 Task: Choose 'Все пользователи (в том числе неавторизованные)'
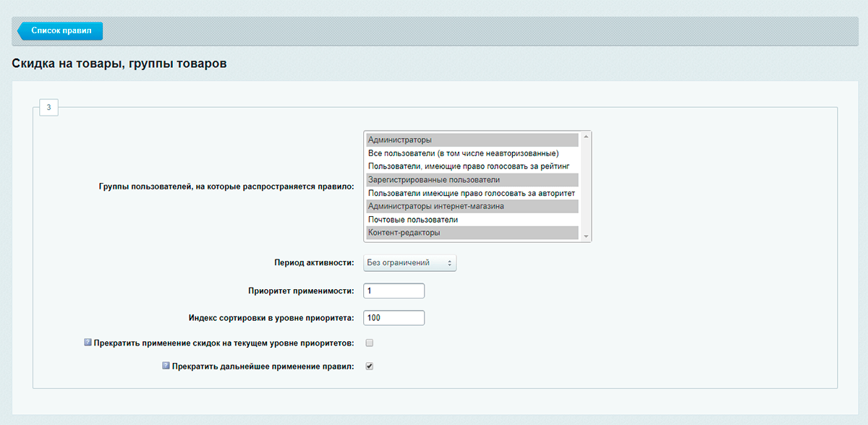472,153
